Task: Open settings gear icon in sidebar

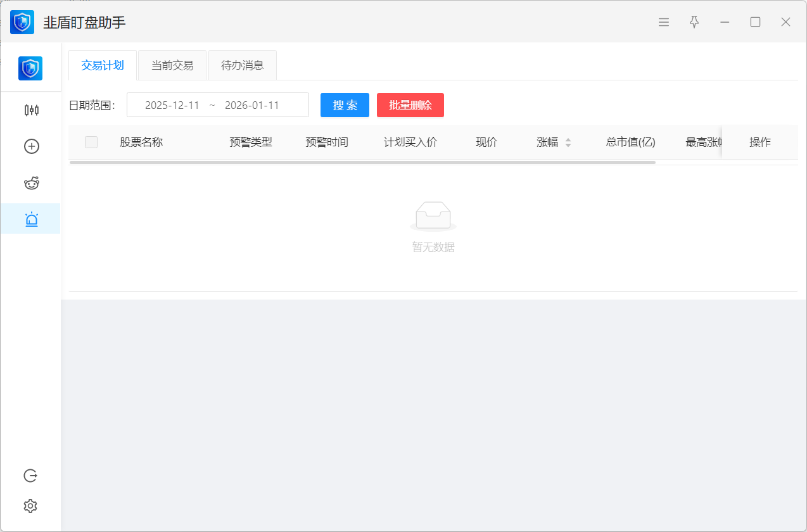Action: pyautogui.click(x=30, y=506)
